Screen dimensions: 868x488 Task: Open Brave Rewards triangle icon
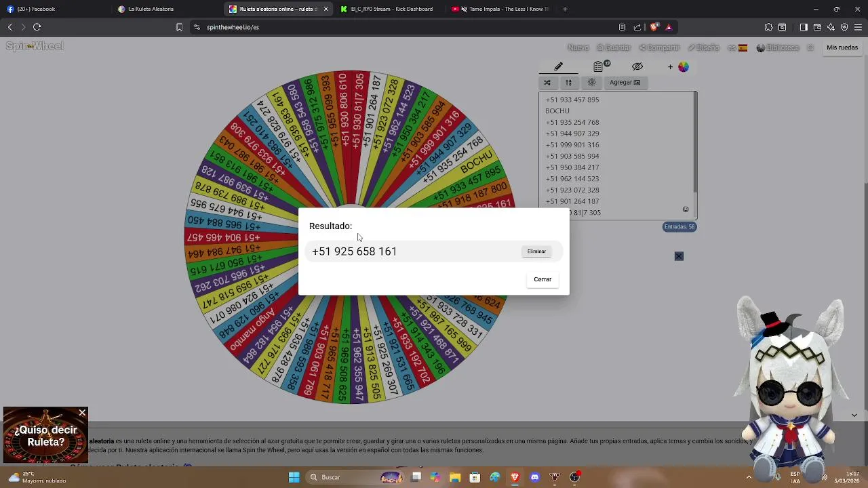coord(669,27)
